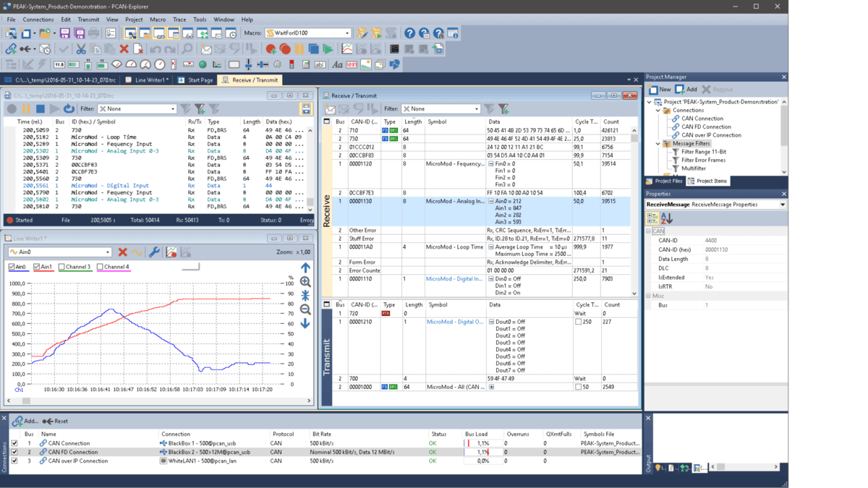Collapse the Message Filters tree node

tap(658, 144)
